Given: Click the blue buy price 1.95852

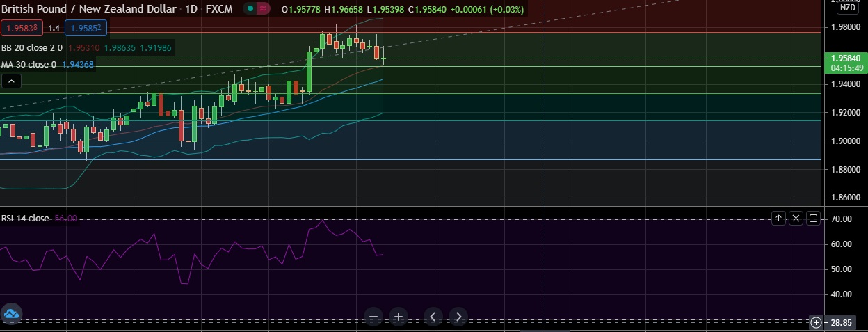Looking at the screenshot, I should (86, 28).
